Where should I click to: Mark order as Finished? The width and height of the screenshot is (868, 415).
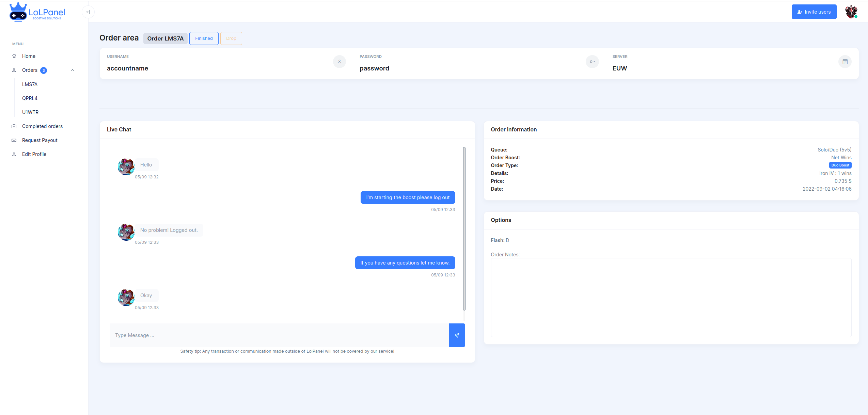[x=204, y=38]
